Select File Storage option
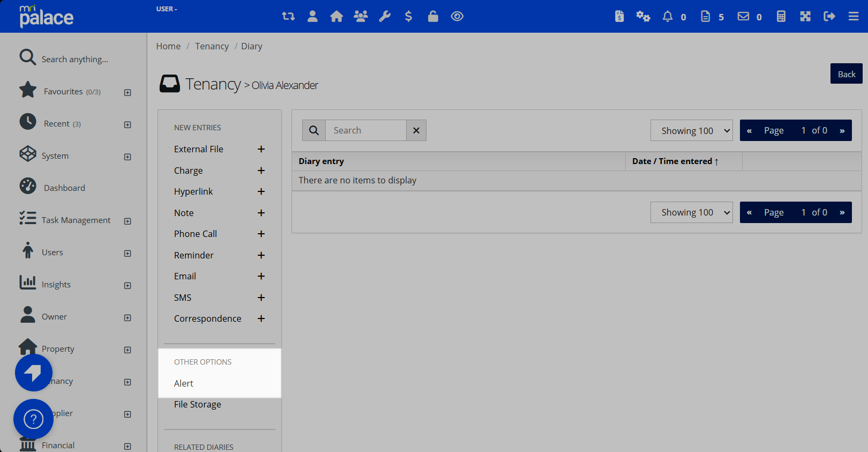The image size is (868, 452). tap(198, 404)
